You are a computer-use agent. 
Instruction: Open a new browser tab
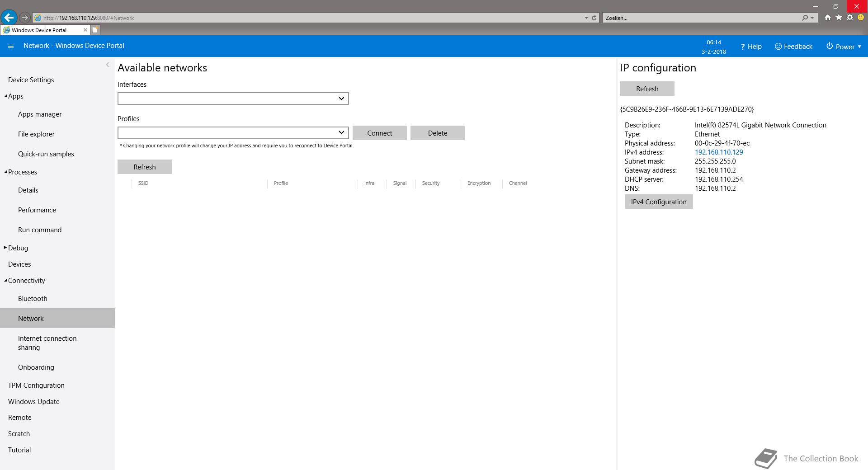click(x=95, y=30)
